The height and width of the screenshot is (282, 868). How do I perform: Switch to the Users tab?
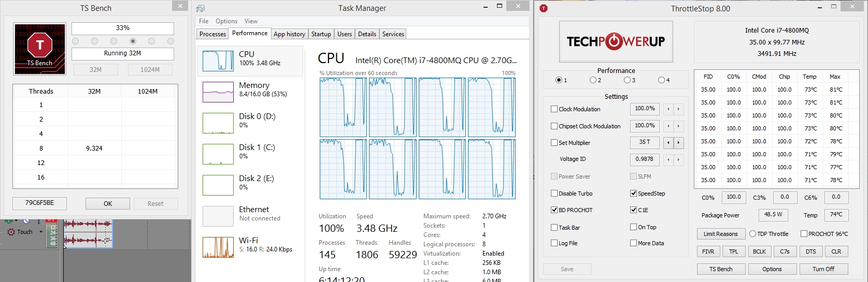(344, 34)
